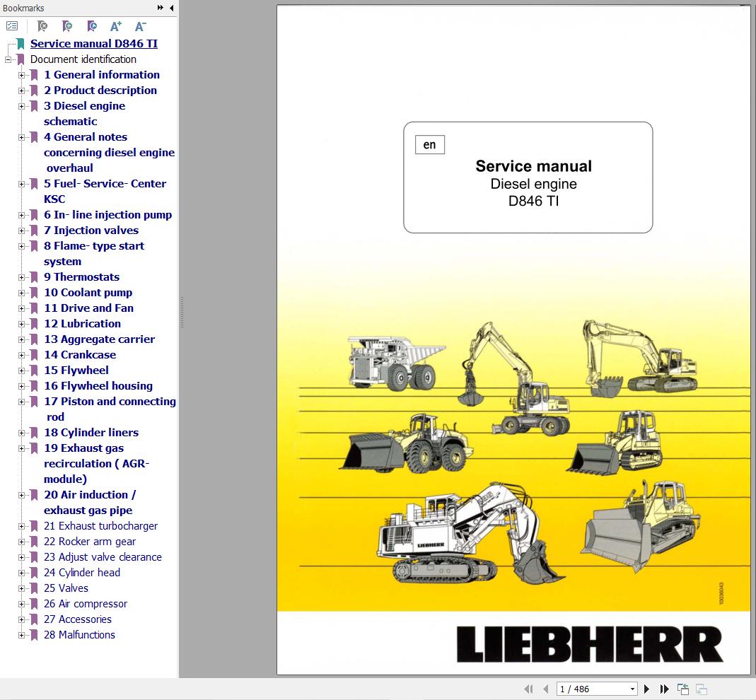Go to the next page
The image size is (756, 700).
pyautogui.click(x=646, y=689)
